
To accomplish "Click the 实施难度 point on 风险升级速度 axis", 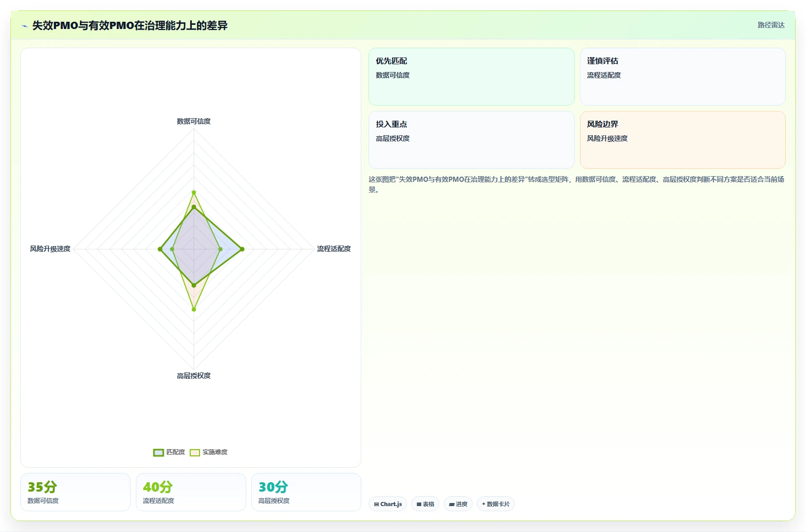I will tap(172, 249).
